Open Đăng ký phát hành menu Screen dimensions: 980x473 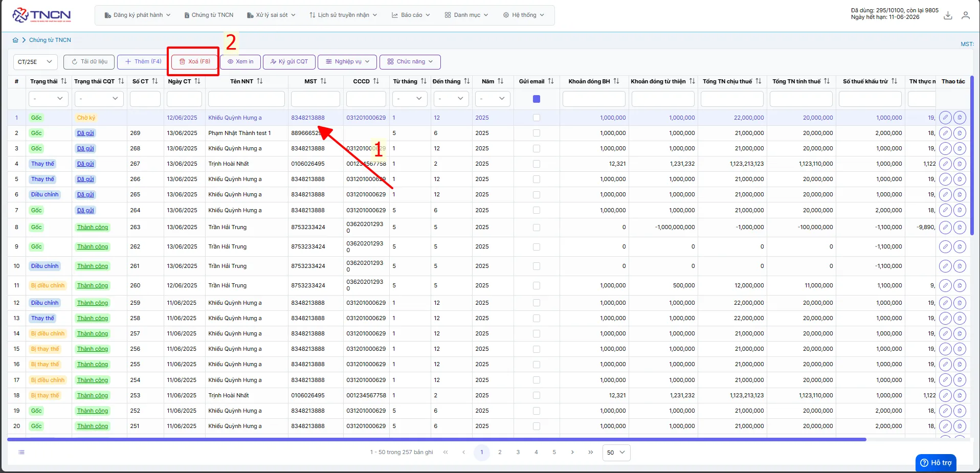click(x=138, y=15)
